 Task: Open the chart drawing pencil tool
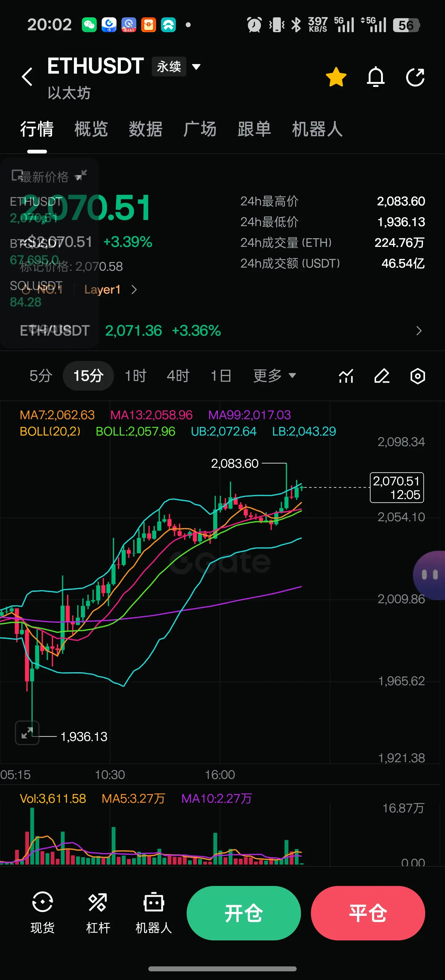pos(382,376)
